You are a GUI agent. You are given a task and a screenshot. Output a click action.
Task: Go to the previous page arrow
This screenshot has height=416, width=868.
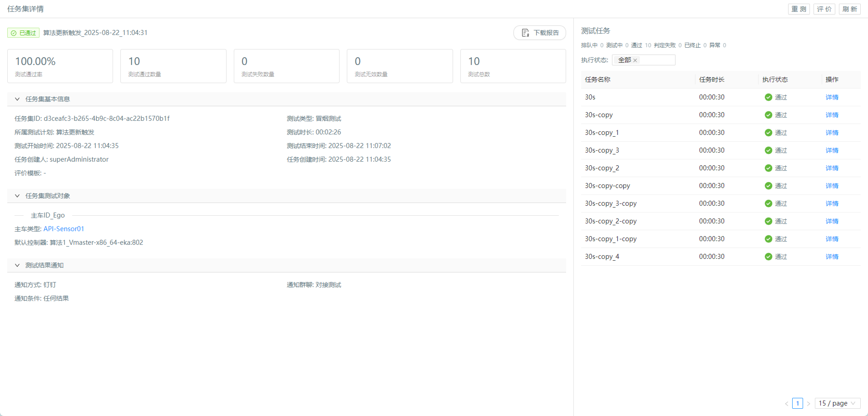tap(787, 404)
